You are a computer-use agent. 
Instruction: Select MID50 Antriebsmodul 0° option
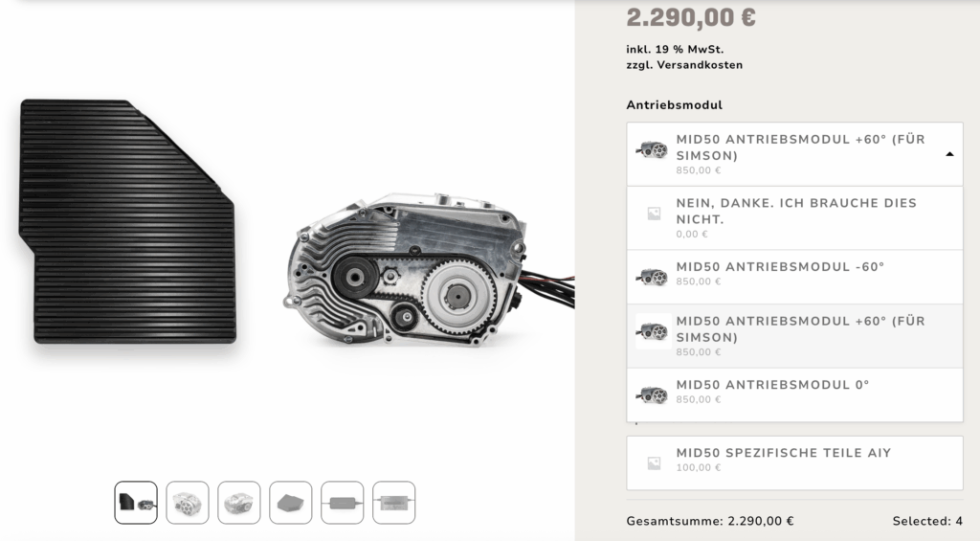click(794, 394)
